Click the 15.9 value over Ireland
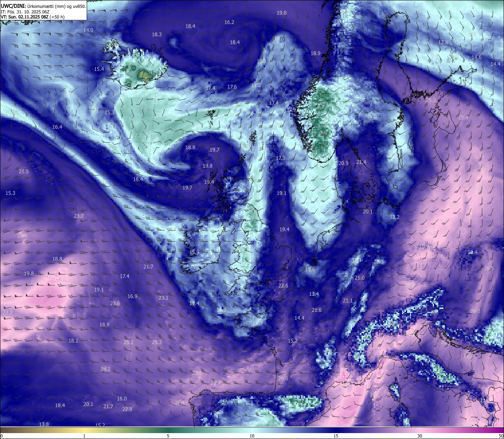 click(194, 252)
